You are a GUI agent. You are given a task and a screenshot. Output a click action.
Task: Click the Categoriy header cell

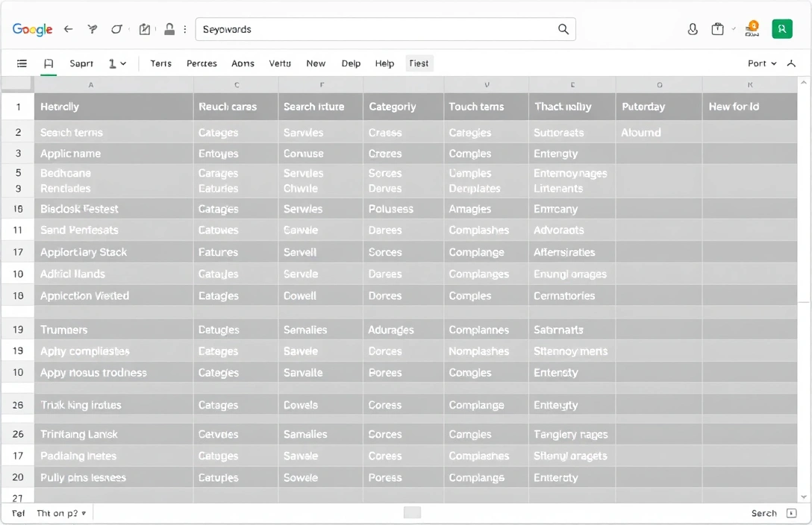click(x=404, y=107)
